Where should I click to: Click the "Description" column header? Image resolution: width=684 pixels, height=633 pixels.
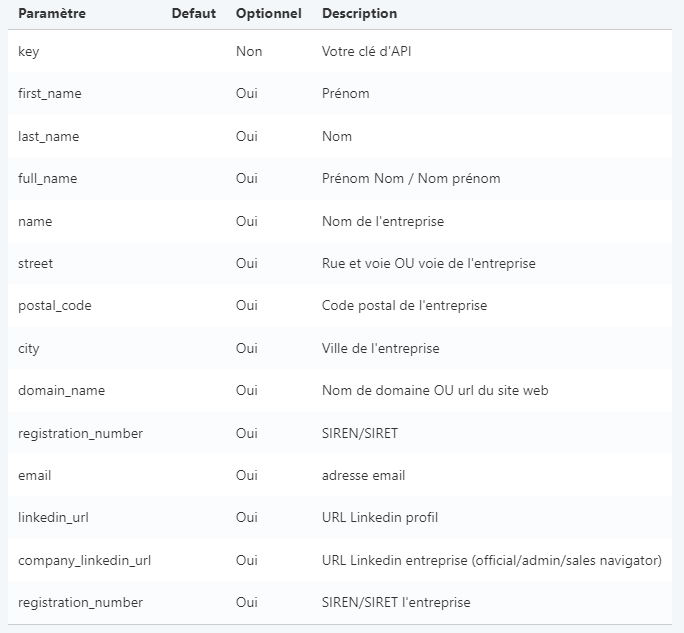tap(359, 14)
